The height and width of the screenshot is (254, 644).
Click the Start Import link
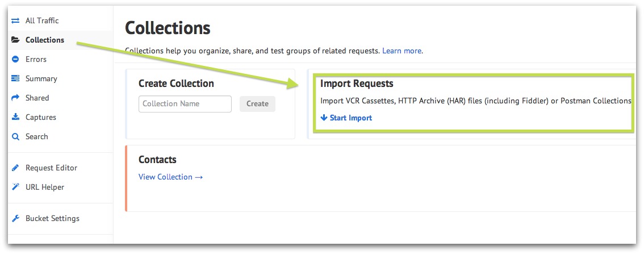coord(346,118)
